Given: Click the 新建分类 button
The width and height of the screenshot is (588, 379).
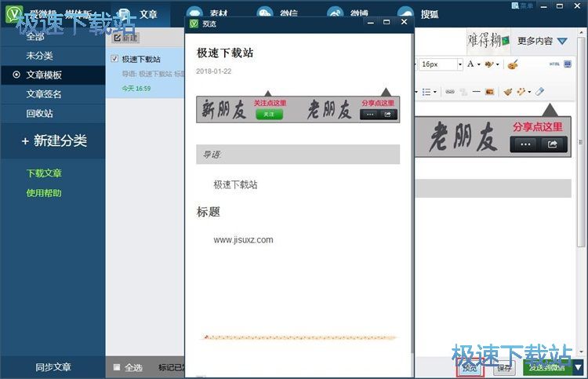Looking at the screenshot, I should 53,140.
